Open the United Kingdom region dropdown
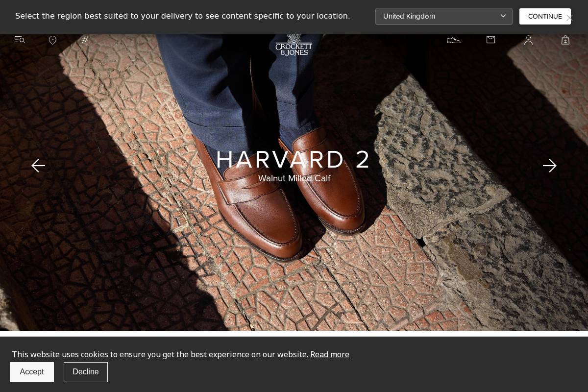588x392 pixels. pyautogui.click(x=444, y=16)
